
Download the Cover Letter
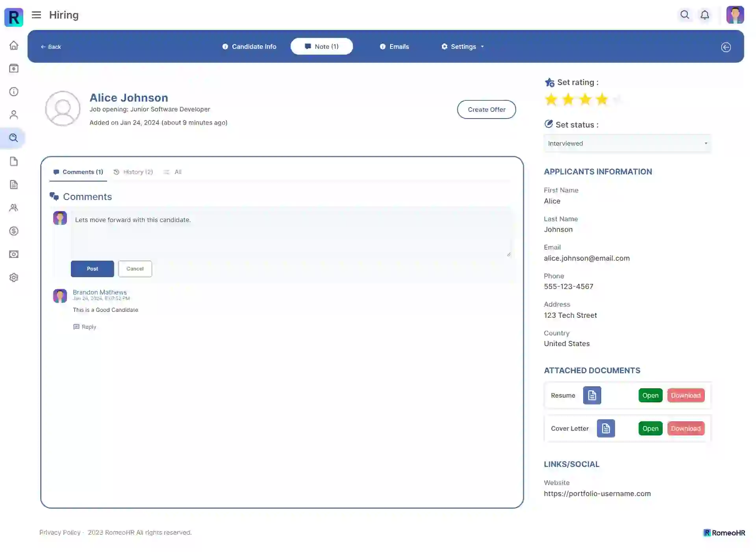(686, 428)
